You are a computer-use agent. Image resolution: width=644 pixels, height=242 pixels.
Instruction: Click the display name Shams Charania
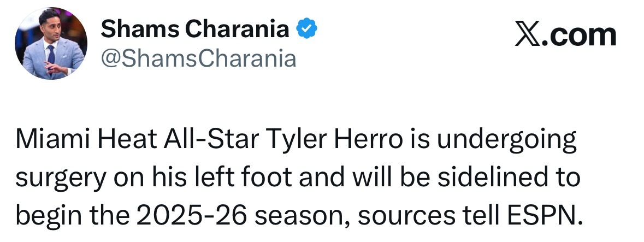click(x=195, y=29)
